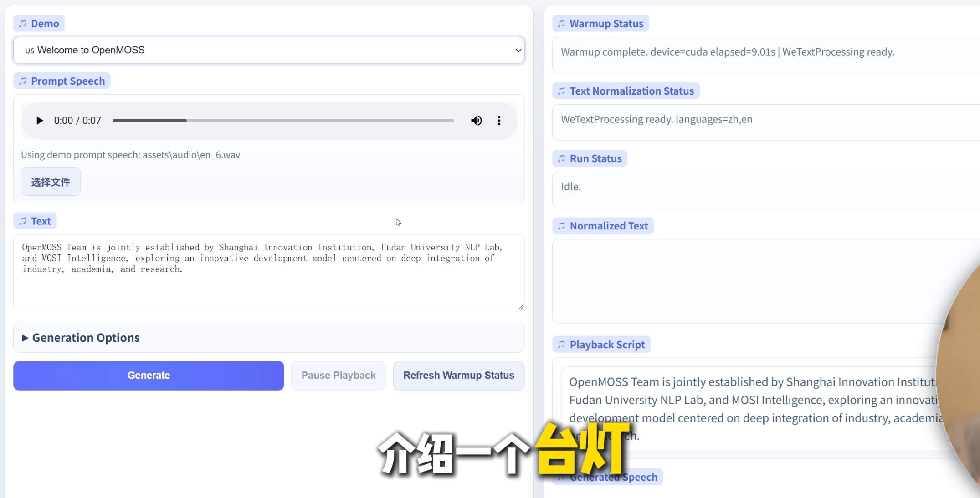
Task: Click the Text label music note icon
Action: (23, 221)
